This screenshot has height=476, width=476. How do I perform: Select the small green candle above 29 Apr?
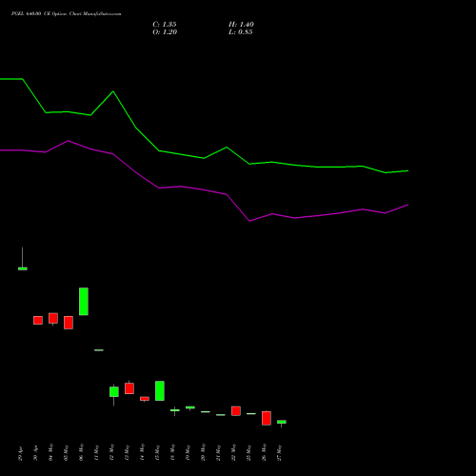click(x=23, y=268)
